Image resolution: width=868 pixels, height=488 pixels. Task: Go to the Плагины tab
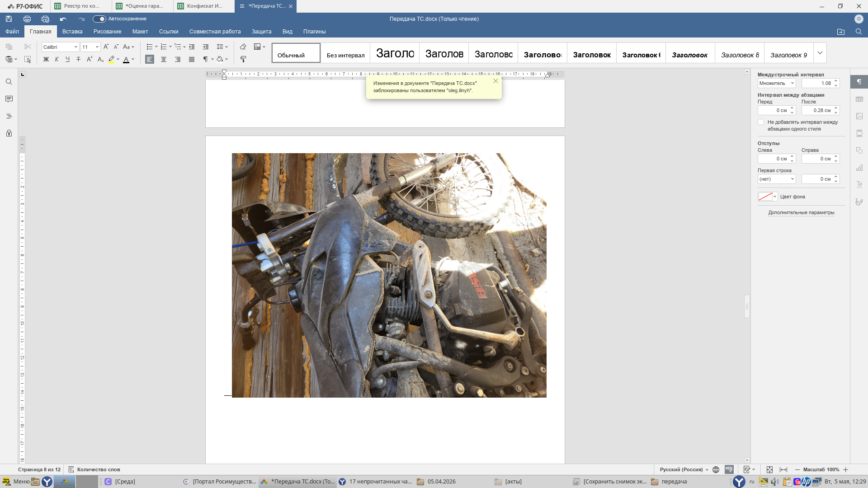pos(314,32)
